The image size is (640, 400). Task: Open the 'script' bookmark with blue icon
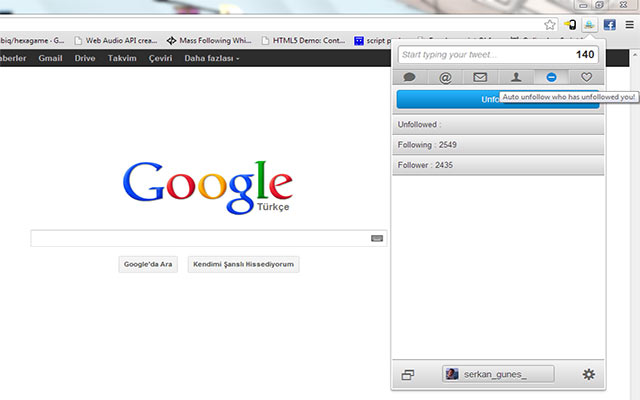click(x=372, y=40)
